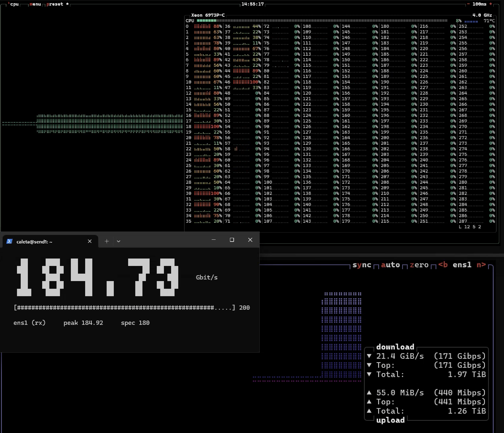Click the Gbit/s unit label

click(x=207, y=277)
